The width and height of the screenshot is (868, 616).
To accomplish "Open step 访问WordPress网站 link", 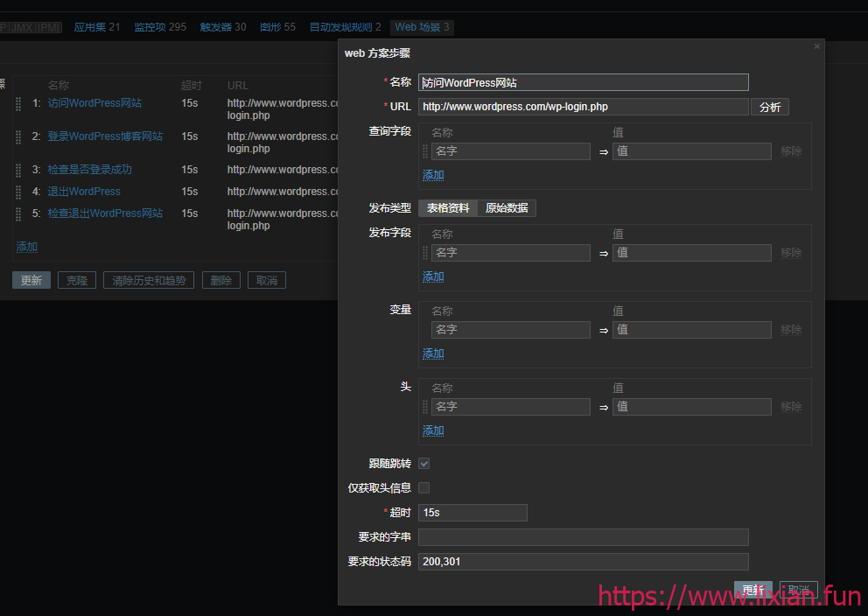I will (94, 103).
